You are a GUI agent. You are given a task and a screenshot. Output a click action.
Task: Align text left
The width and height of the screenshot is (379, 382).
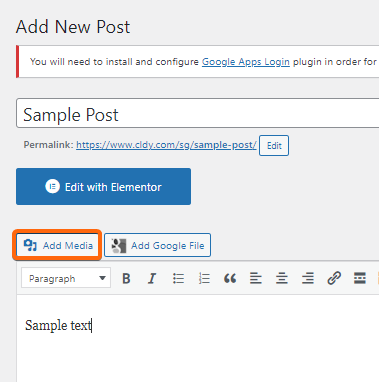click(x=256, y=278)
